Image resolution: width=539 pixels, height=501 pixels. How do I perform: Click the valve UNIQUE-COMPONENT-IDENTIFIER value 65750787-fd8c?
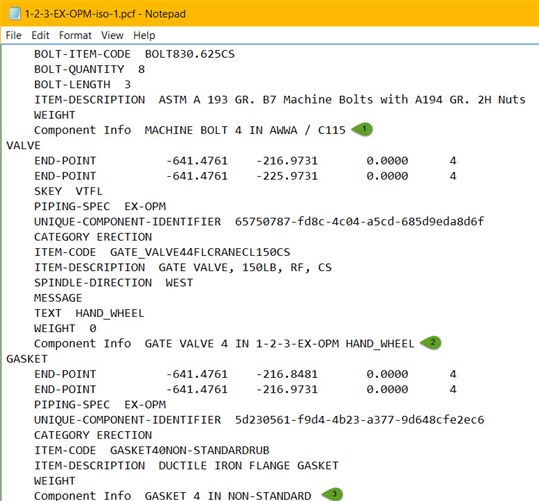coord(360,221)
